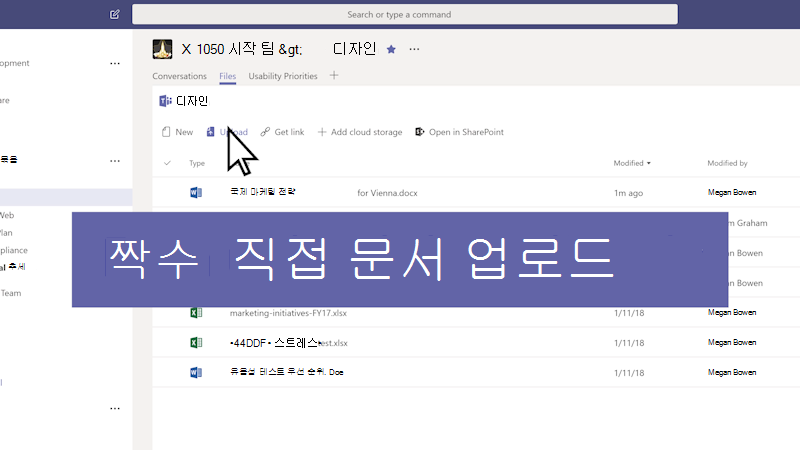Click Megan Bowen in 44DDF row
Image resolution: width=800 pixels, height=450 pixels.
coord(732,342)
